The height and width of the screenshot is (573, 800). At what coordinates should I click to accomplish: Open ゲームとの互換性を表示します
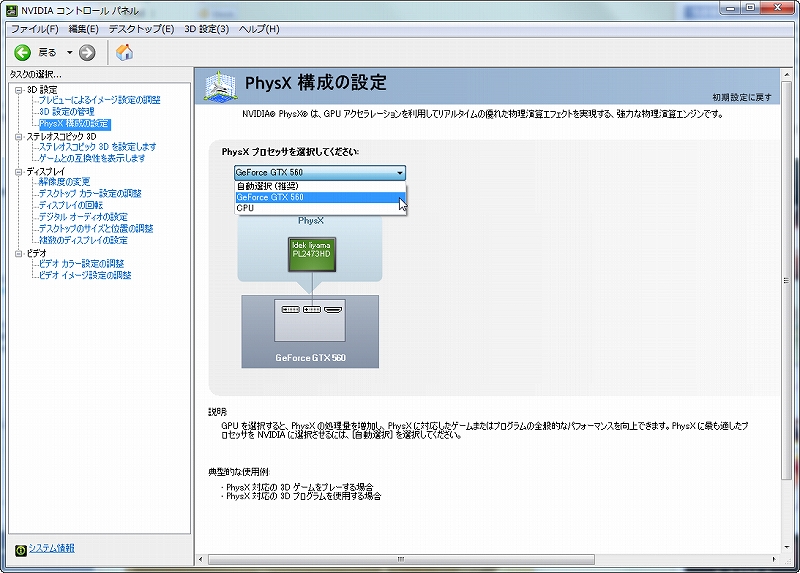[x=92, y=159]
